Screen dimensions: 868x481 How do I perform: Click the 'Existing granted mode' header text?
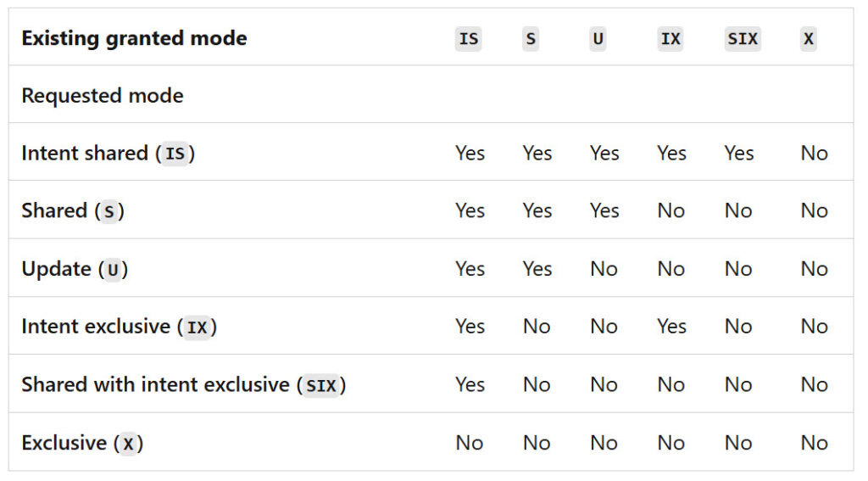click(x=134, y=38)
